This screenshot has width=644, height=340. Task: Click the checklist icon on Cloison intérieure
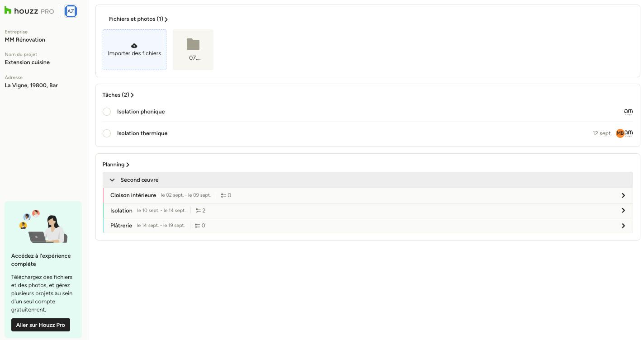223,195
